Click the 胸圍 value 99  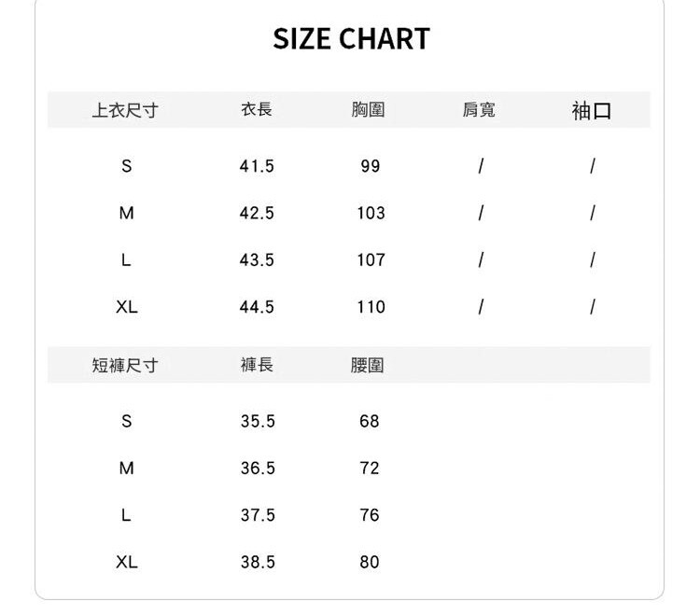(x=371, y=166)
